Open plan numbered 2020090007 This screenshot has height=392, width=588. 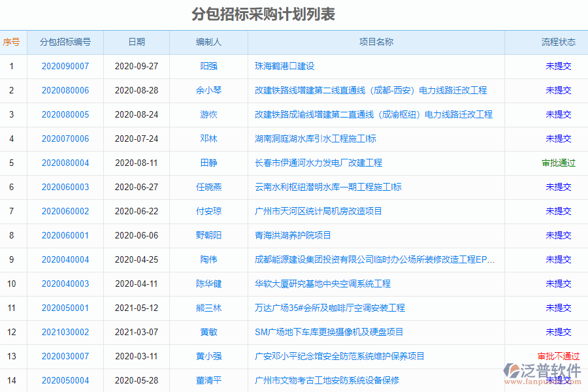[x=66, y=66]
